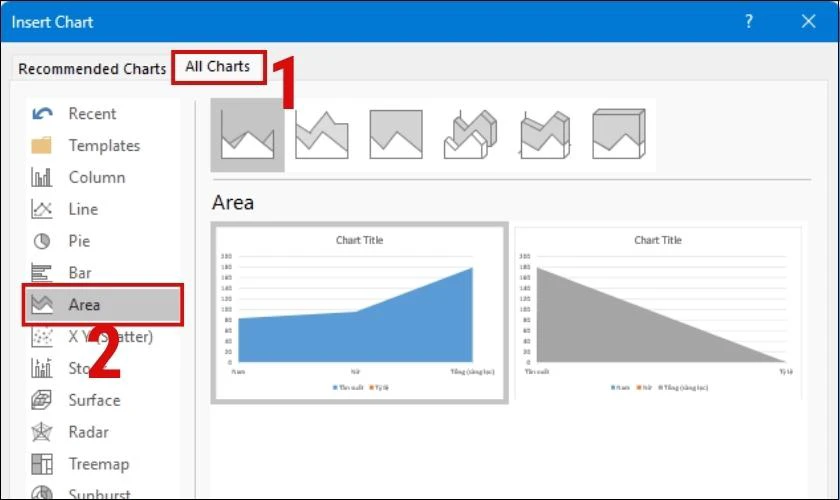
Task: Click the Area chart sidebar icon
Action: click(42, 304)
